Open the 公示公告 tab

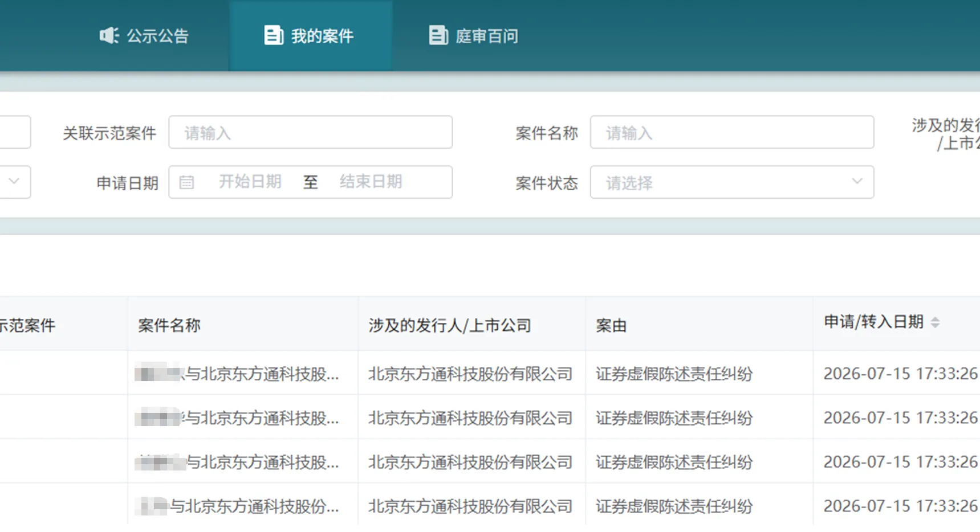tap(144, 36)
